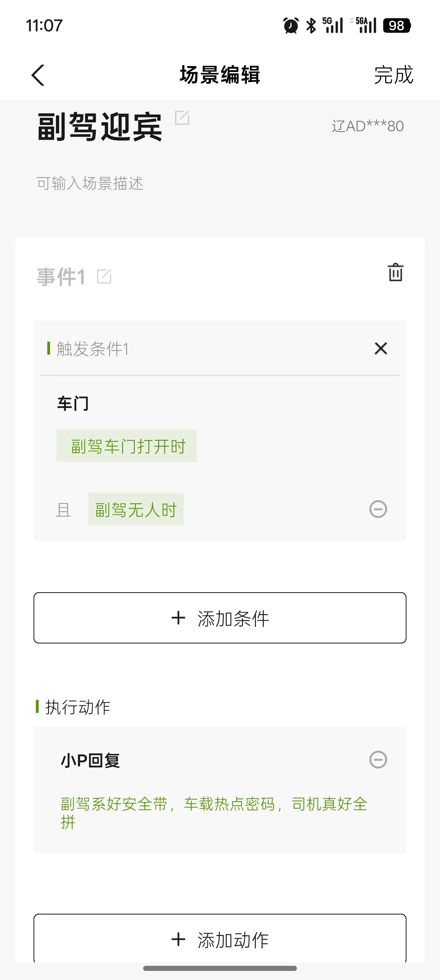
Task: Tap the alarm clock status icon
Action: coord(291,26)
